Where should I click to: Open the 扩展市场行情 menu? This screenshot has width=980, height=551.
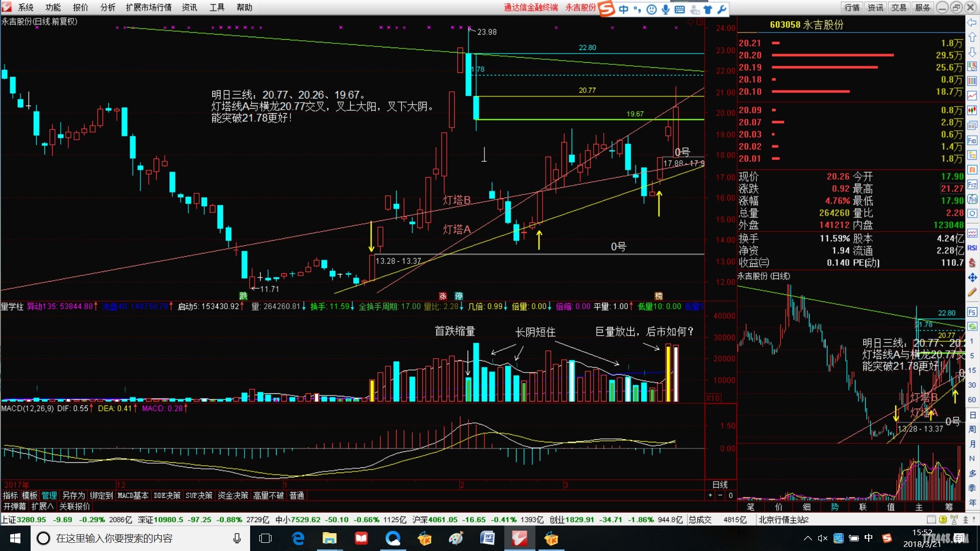[x=149, y=8]
